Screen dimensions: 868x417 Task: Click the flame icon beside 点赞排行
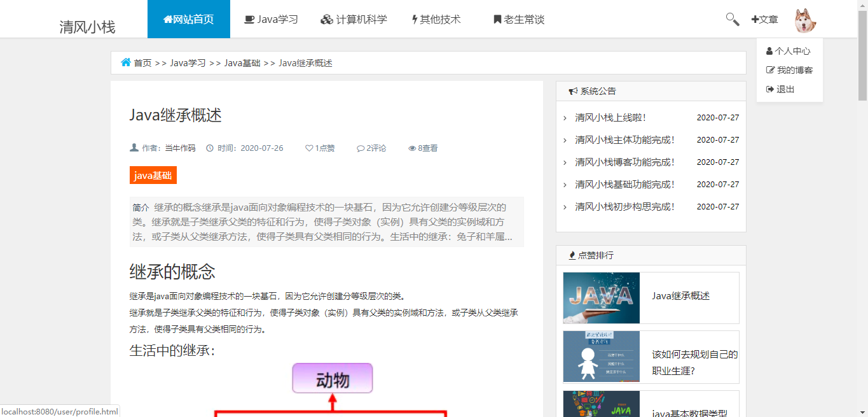pos(572,255)
